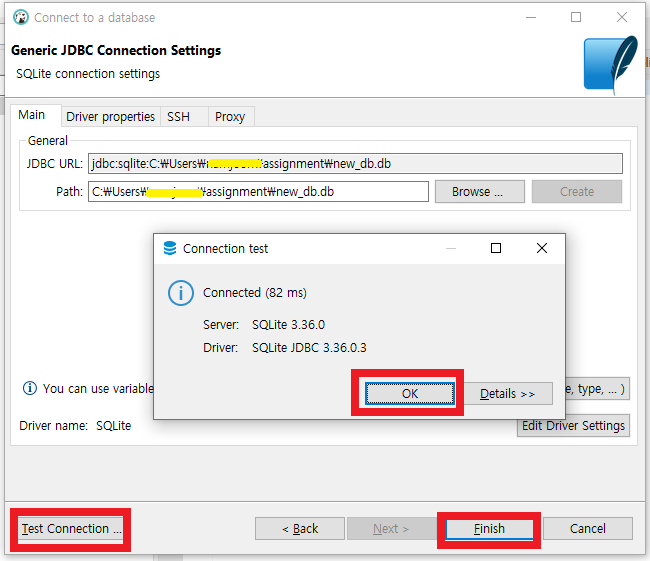Click the database icon in Connection test title

click(170, 248)
